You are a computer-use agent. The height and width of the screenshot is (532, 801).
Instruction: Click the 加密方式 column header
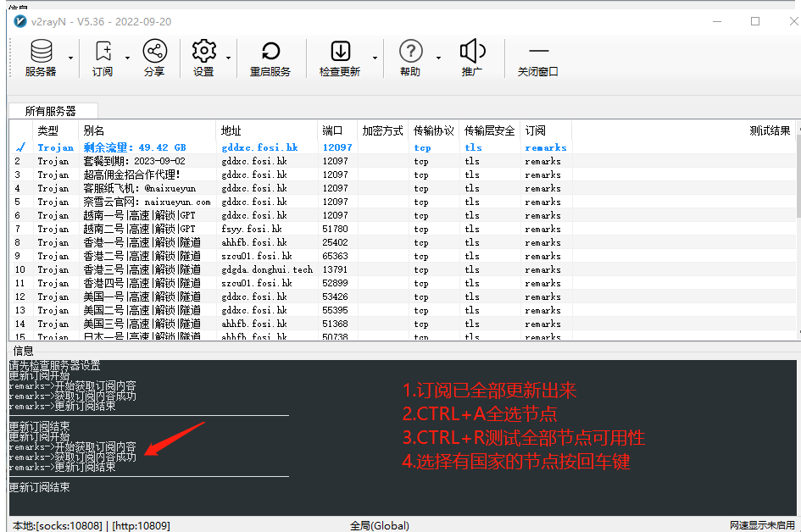382,130
